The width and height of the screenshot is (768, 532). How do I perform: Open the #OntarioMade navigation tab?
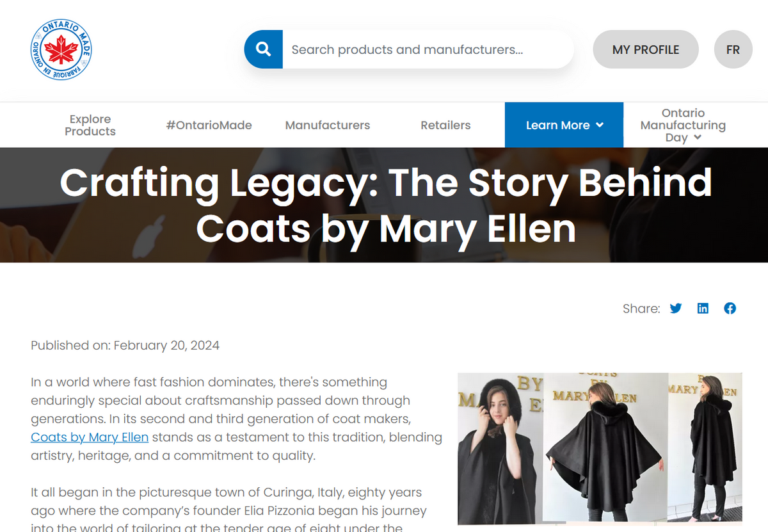click(x=209, y=125)
